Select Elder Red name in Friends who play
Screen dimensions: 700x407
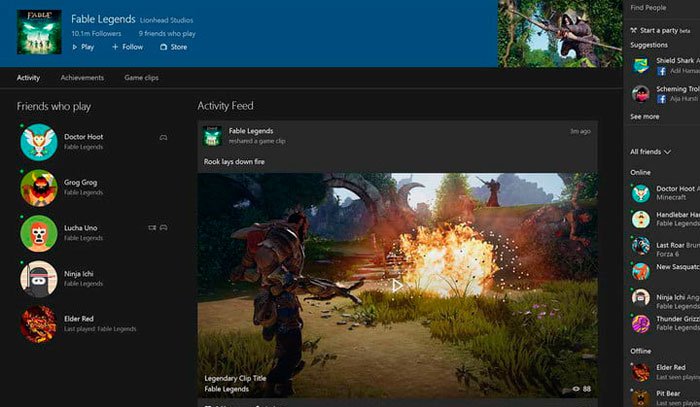pos(79,319)
